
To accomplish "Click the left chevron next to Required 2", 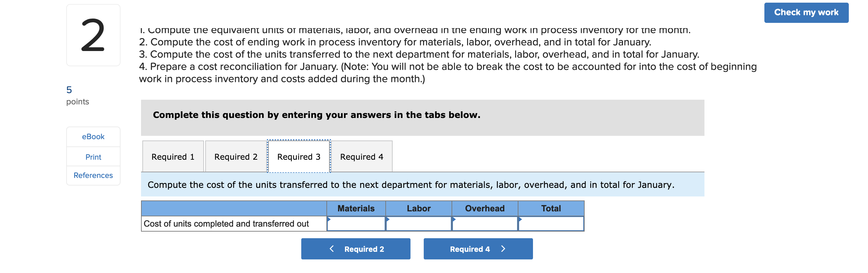I will pyautogui.click(x=332, y=249).
